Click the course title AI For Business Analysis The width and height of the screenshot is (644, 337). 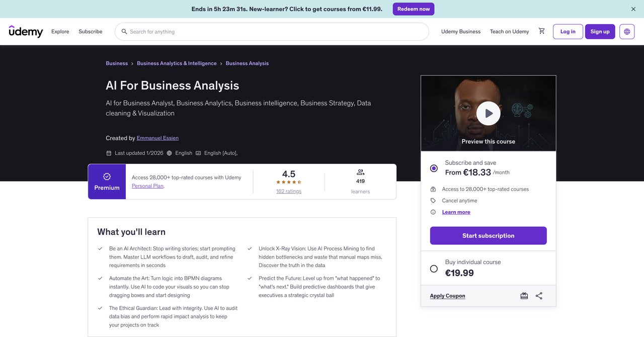[x=173, y=86]
